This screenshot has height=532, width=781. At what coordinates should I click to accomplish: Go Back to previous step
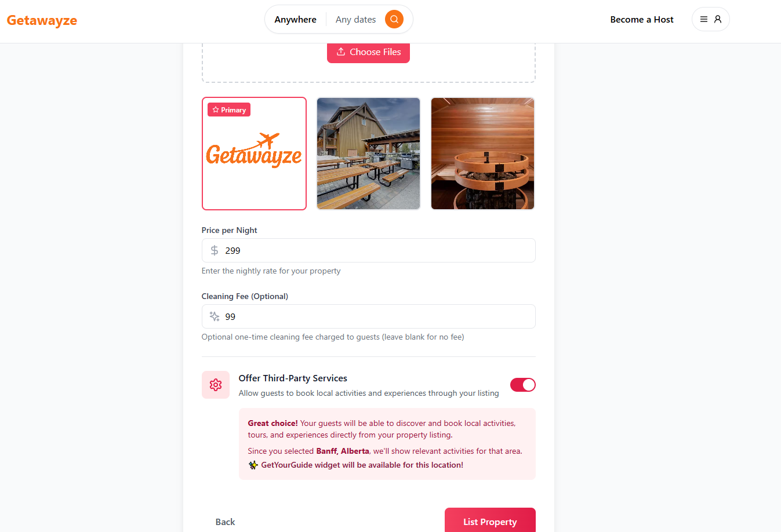click(x=225, y=522)
